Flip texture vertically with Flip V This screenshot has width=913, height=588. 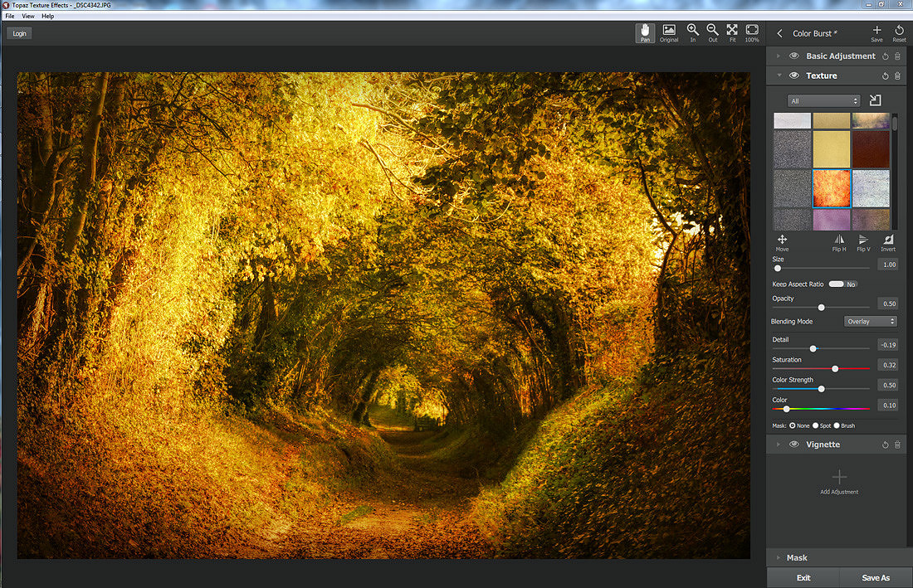(x=863, y=243)
